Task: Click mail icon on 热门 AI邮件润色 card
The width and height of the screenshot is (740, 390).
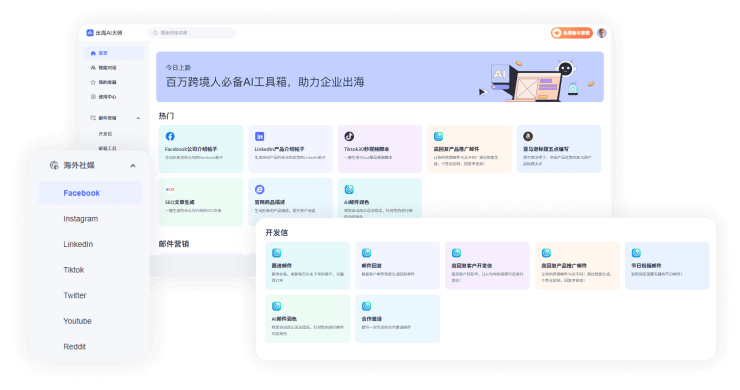Action: click(349, 189)
